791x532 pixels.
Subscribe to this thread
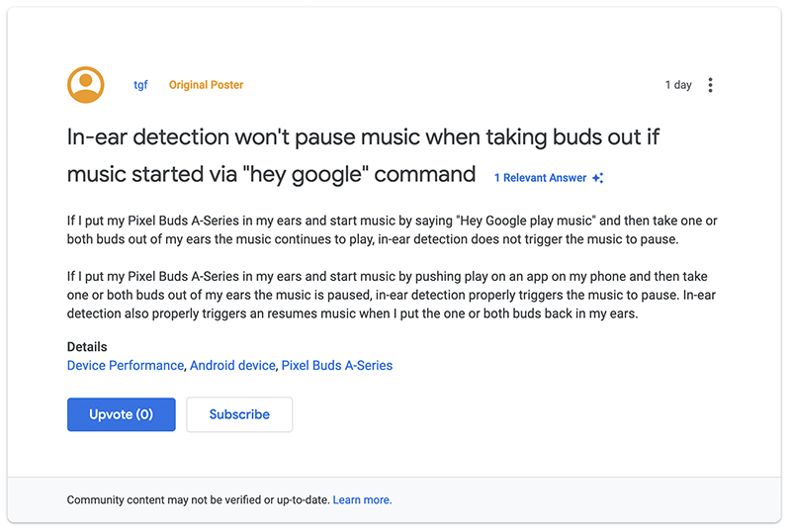(239, 414)
